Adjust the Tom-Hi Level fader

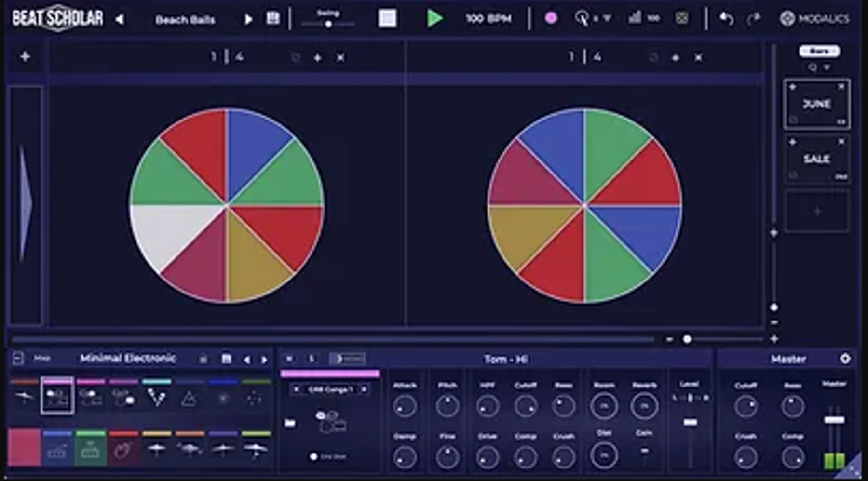690,422
